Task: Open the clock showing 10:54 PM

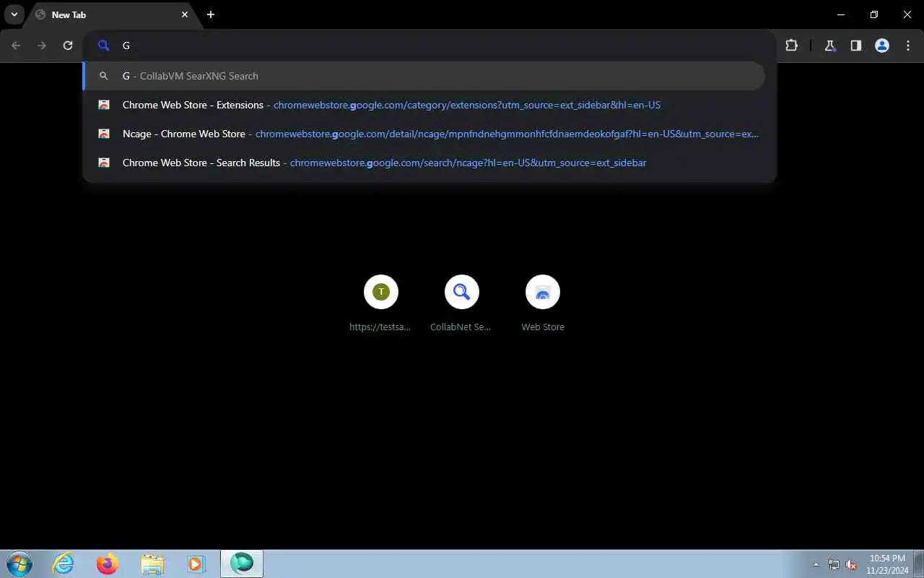Action: click(887, 564)
